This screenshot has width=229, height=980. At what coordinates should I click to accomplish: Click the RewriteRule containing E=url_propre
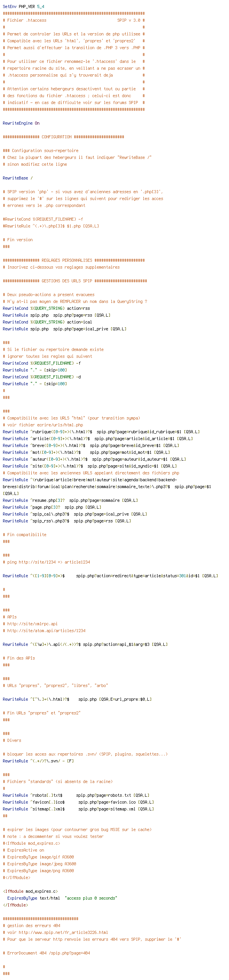(x=77, y=699)
